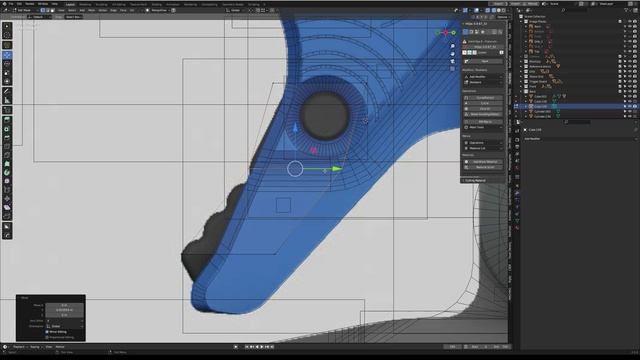Jump to timeline end frame

pyautogui.click(x=272, y=347)
